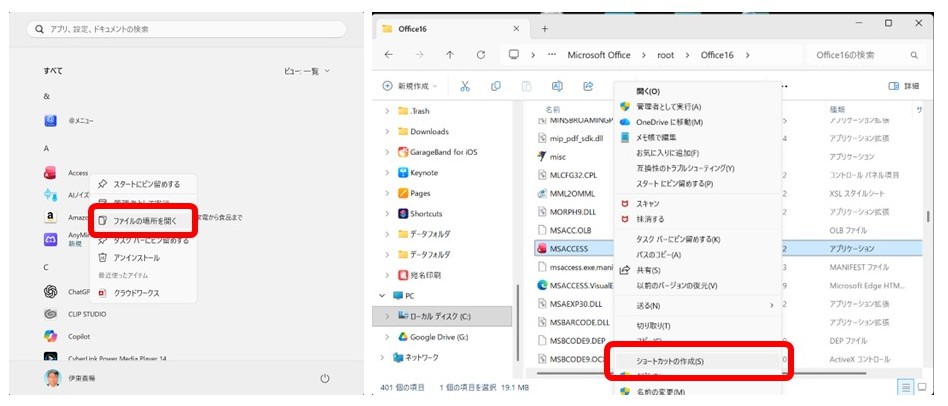Select Google Drive (G:) in navigation pane
This screenshot has width=948, height=406.
click(443, 337)
